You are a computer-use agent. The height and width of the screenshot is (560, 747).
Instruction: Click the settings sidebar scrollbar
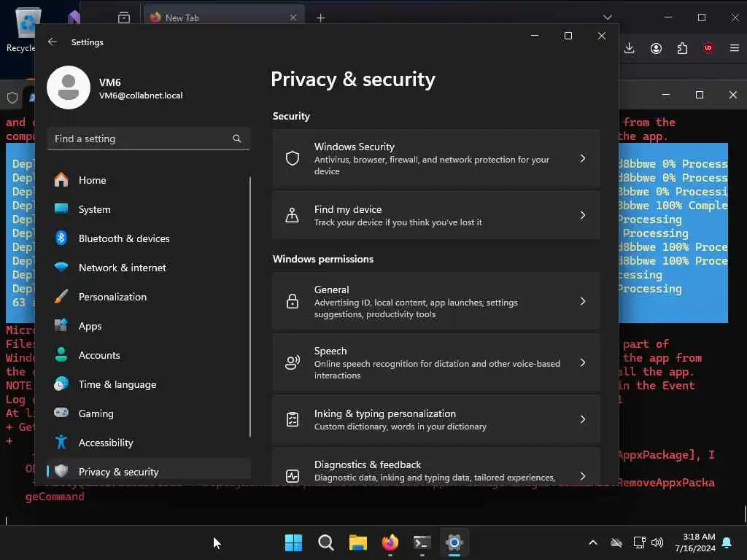[249, 307]
